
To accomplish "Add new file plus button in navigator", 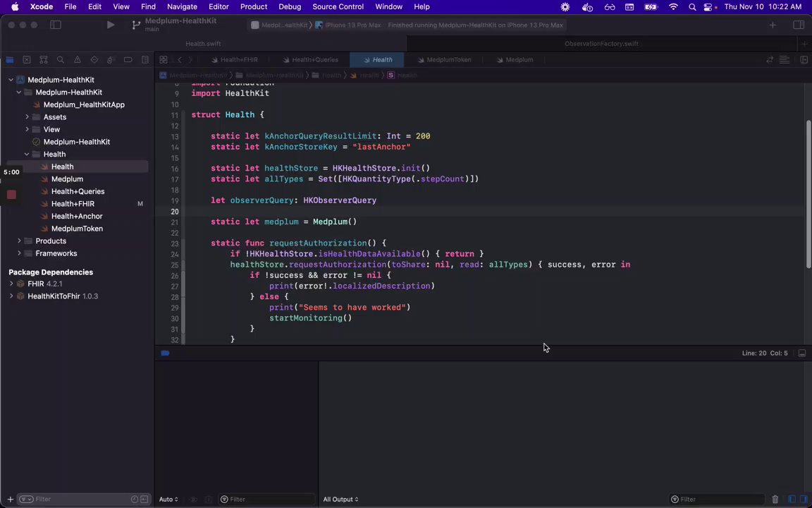I will pyautogui.click(x=10, y=500).
